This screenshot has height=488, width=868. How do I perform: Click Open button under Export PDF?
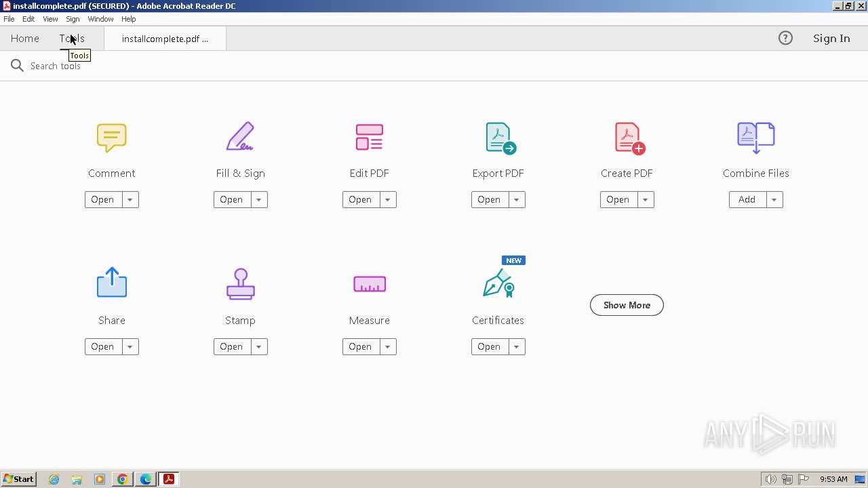point(489,199)
